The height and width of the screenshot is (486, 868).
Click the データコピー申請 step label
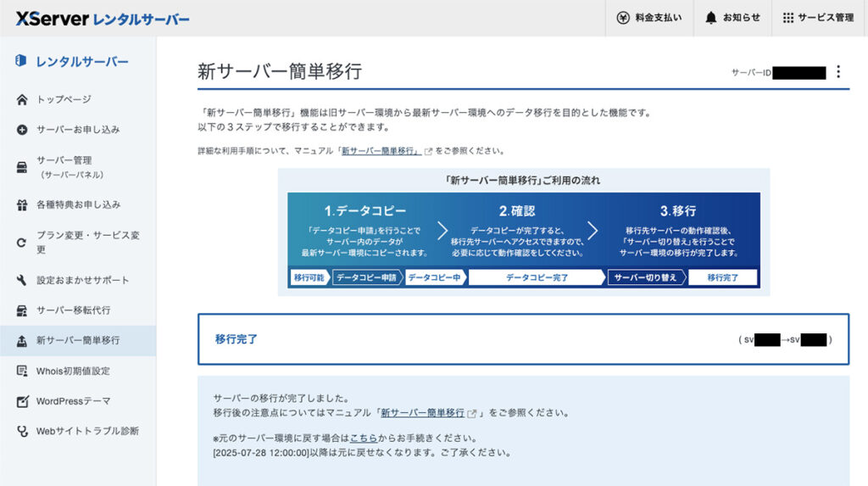[x=366, y=277]
